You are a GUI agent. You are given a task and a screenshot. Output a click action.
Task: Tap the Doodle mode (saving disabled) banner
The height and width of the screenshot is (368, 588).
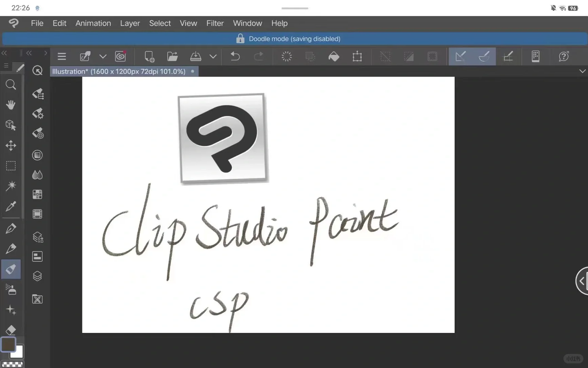pyautogui.click(x=295, y=39)
